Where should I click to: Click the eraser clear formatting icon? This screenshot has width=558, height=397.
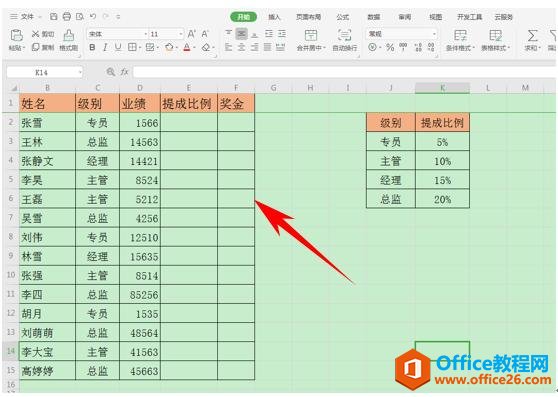pos(206,47)
